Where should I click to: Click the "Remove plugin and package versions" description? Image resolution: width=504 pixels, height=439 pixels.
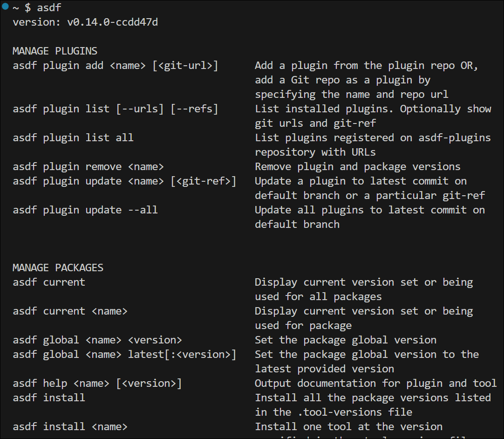click(357, 166)
